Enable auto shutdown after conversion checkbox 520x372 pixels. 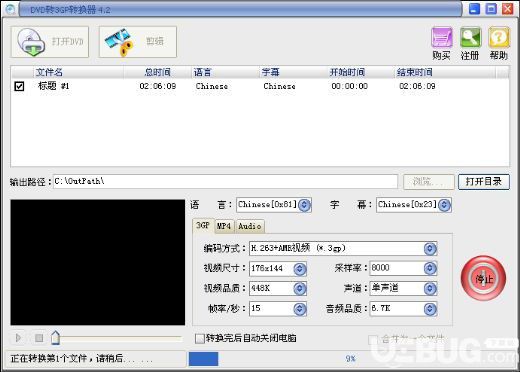pos(199,339)
